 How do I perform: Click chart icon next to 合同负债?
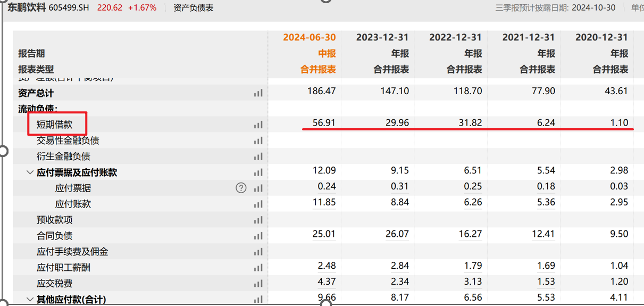(258, 236)
